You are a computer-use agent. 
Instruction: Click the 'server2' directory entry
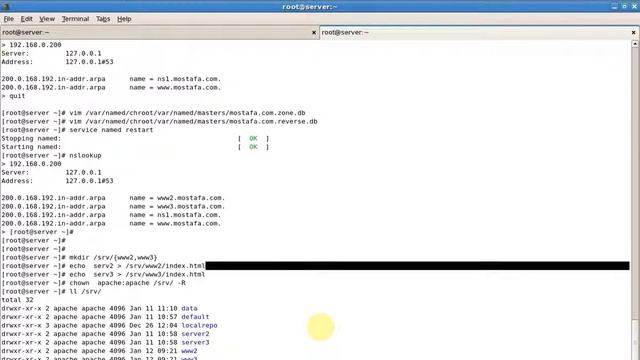(x=195, y=334)
